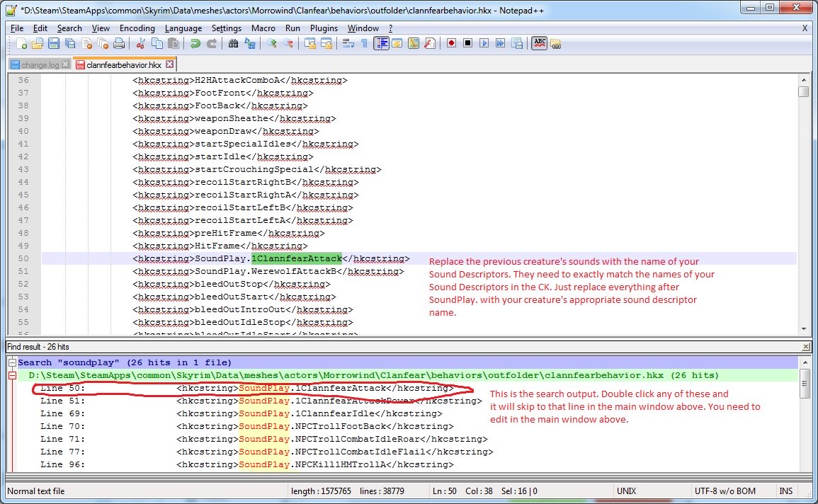This screenshot has width=818, height=504.
Task: Open the Macro menu
Action: click(263, 28)
